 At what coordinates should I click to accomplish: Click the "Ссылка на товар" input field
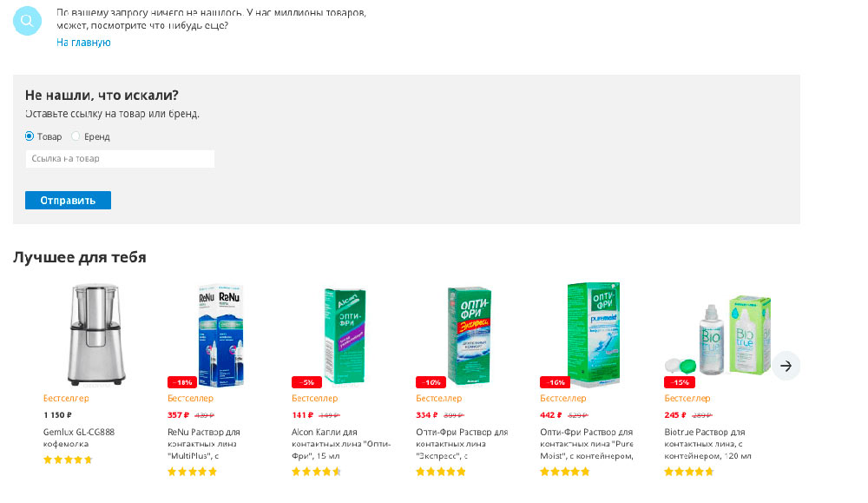pos(120,159)
